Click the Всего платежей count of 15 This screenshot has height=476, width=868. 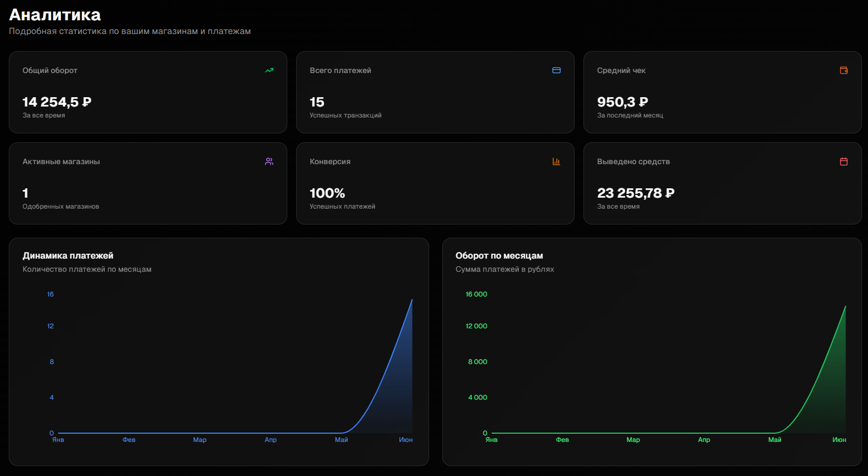317,102
